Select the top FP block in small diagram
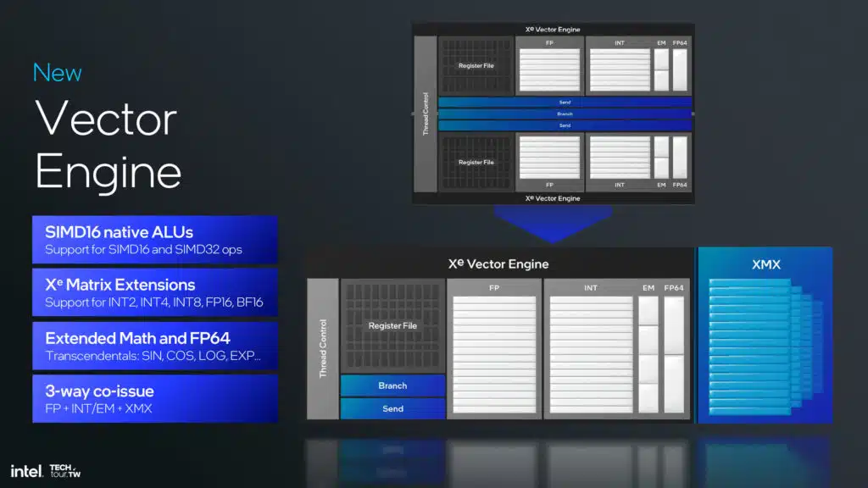The height and width of the screenshot is (488, 868). (x=549, y=65)
